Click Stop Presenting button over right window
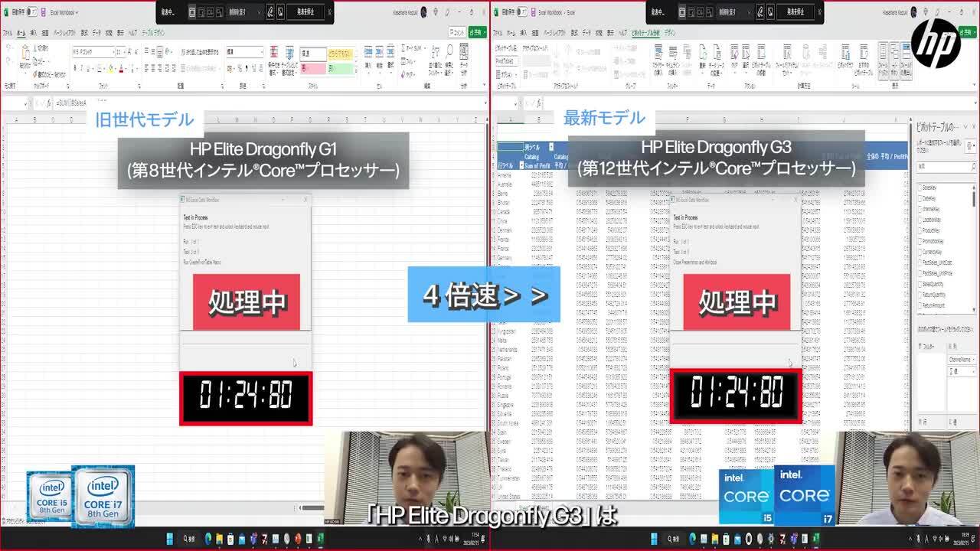The height and width of the screenshot is (551, 980). 795,12
